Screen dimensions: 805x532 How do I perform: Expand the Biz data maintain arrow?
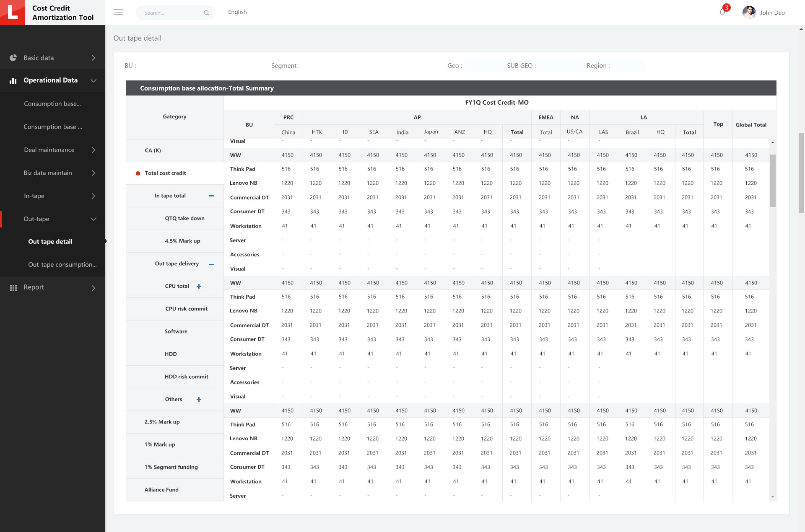(93, 173)
